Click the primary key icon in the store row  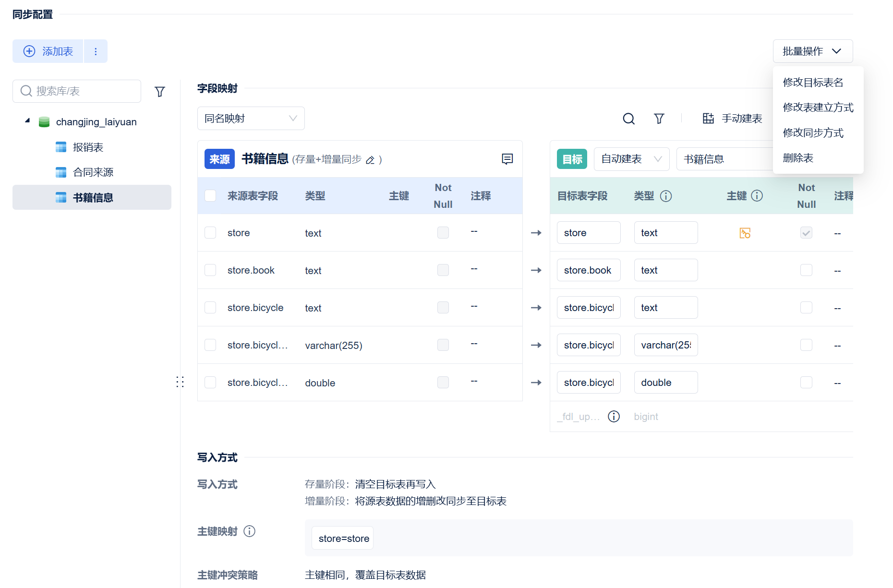point(745,233)
